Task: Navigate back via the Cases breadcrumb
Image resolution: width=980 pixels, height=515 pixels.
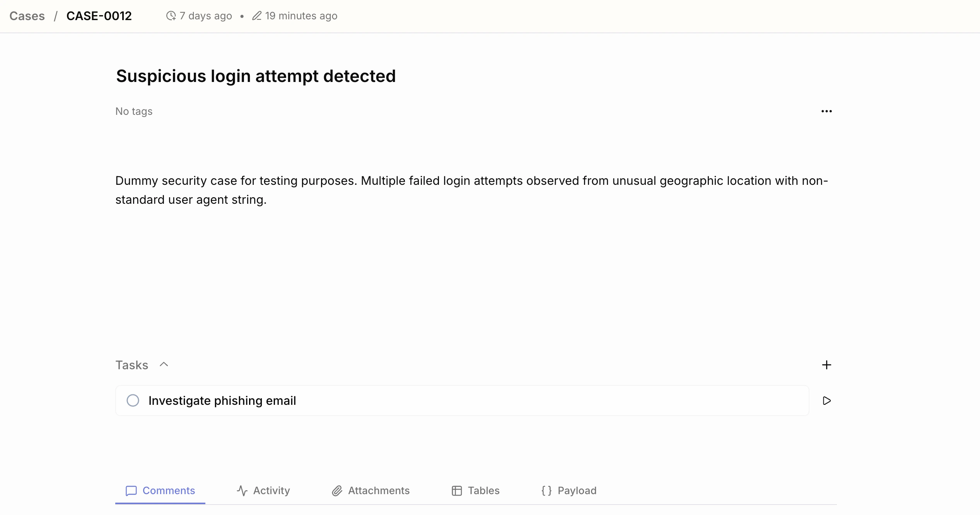Action: (x=27, y=15)
